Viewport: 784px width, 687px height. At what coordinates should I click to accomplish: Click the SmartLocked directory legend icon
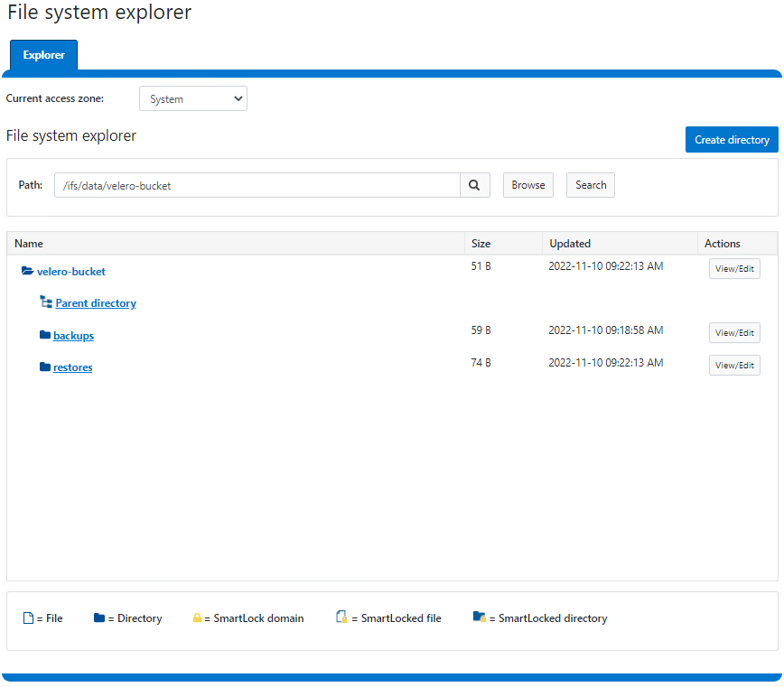tap(481, 617)
